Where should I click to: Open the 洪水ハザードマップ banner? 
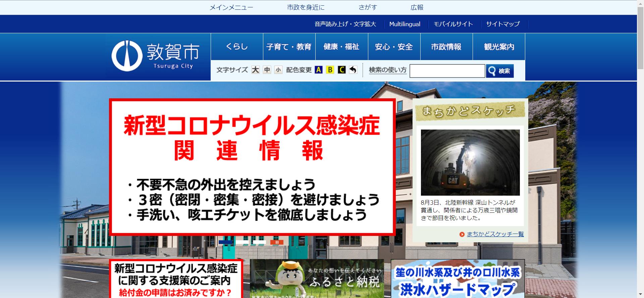(x=458, y=279)
